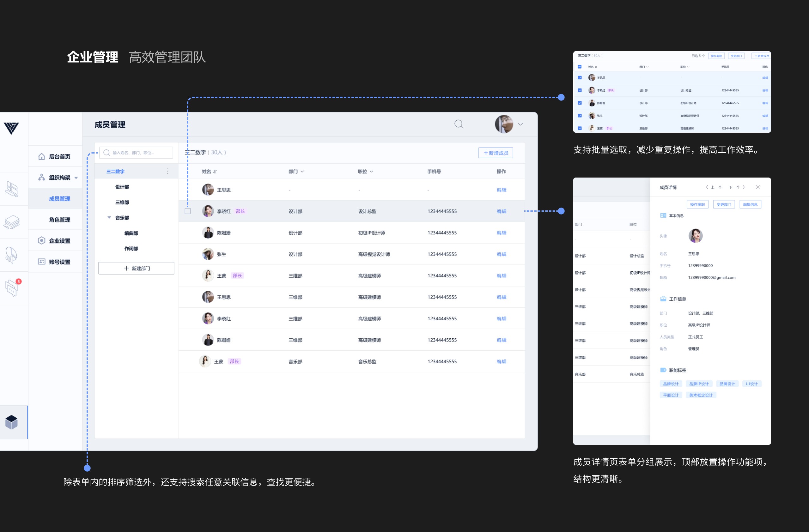The height and width of the screenshot is (532, 809).
Task: Uncheck 王思思 checkbox in batch panel
Action: [580, 78]
